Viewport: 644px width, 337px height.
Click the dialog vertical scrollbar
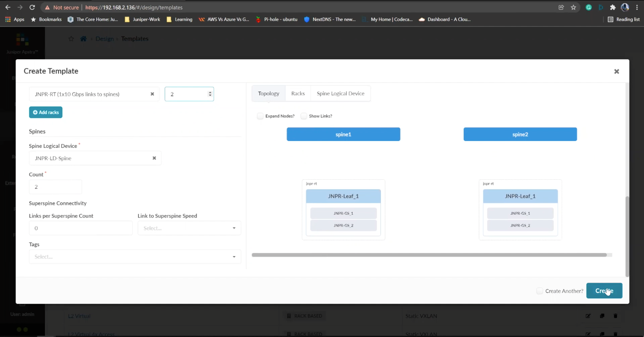[627, 237]
